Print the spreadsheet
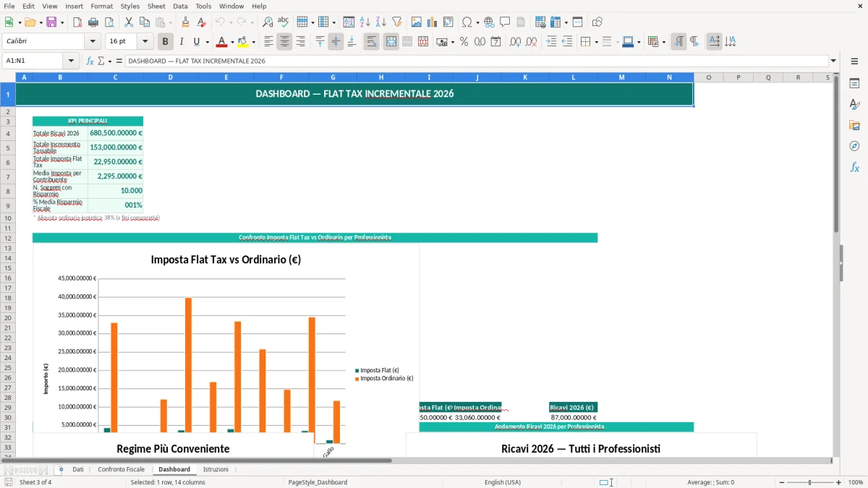868x488 pixels. tap(93, 22)
